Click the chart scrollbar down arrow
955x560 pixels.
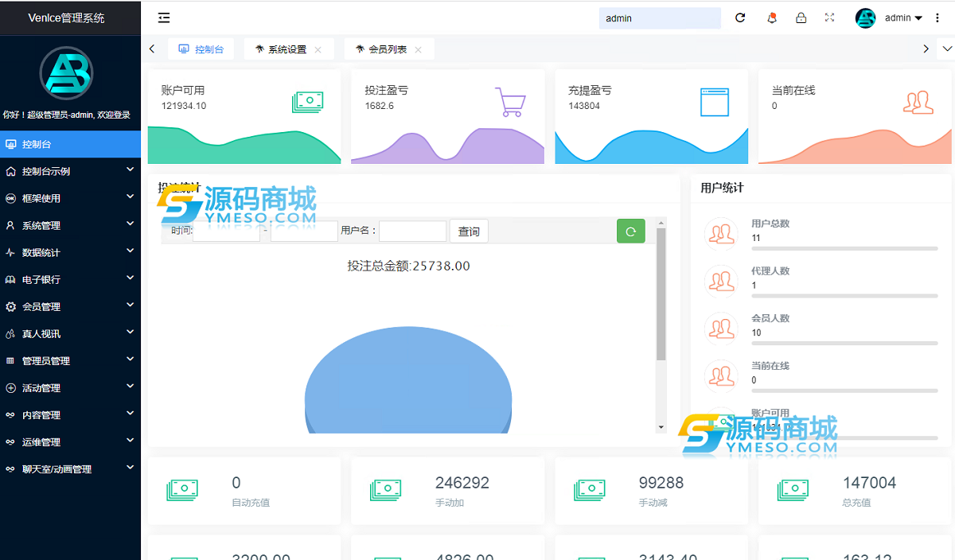click(661, 427)
